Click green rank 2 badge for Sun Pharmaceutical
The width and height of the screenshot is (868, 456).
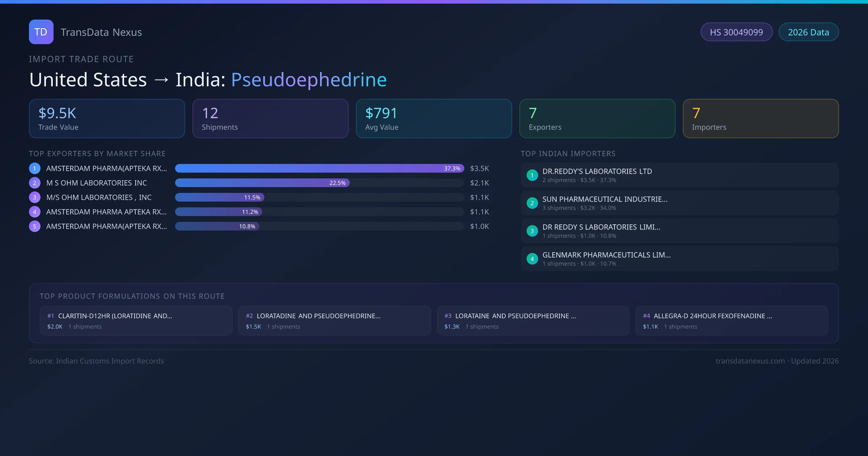coord(532,203)
